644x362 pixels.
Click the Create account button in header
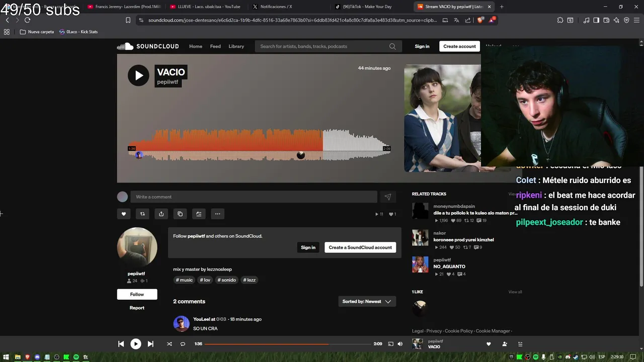[459, 46]
